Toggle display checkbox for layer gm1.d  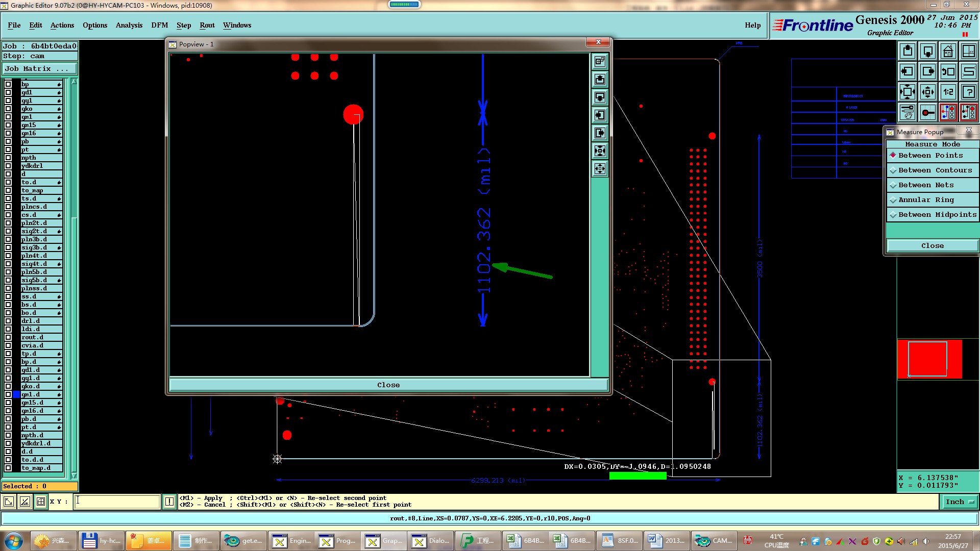(8, 394)
